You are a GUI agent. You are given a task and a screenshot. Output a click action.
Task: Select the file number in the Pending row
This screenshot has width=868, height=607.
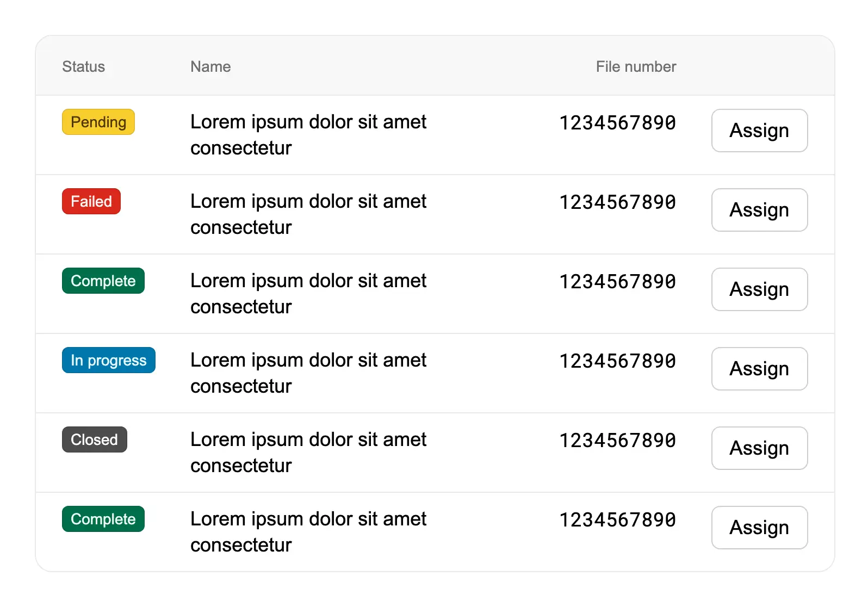click(x=617, y=123)
